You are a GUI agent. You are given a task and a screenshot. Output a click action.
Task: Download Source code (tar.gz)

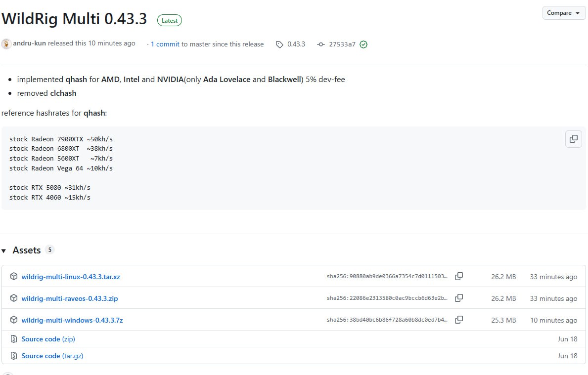(x=52, y=356)
